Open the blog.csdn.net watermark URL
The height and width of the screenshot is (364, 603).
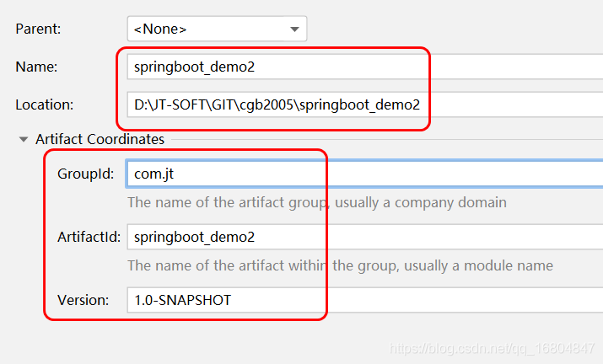coord(492,348)
